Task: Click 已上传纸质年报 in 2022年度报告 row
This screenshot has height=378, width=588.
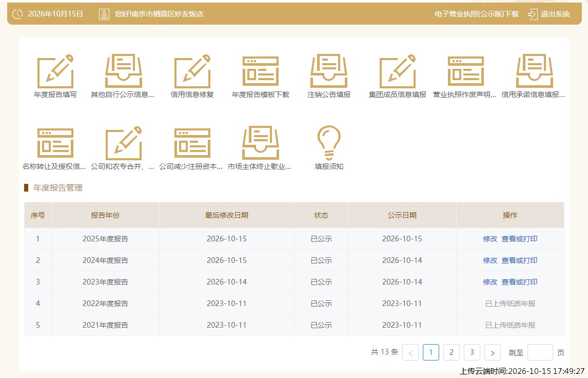Action: (x=511, y=304)
